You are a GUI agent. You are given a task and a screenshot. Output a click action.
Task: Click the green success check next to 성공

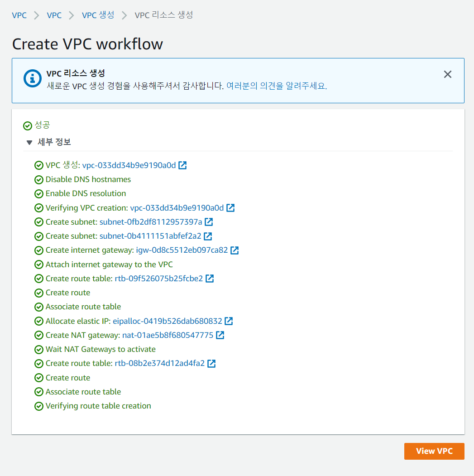click(28, 125)
